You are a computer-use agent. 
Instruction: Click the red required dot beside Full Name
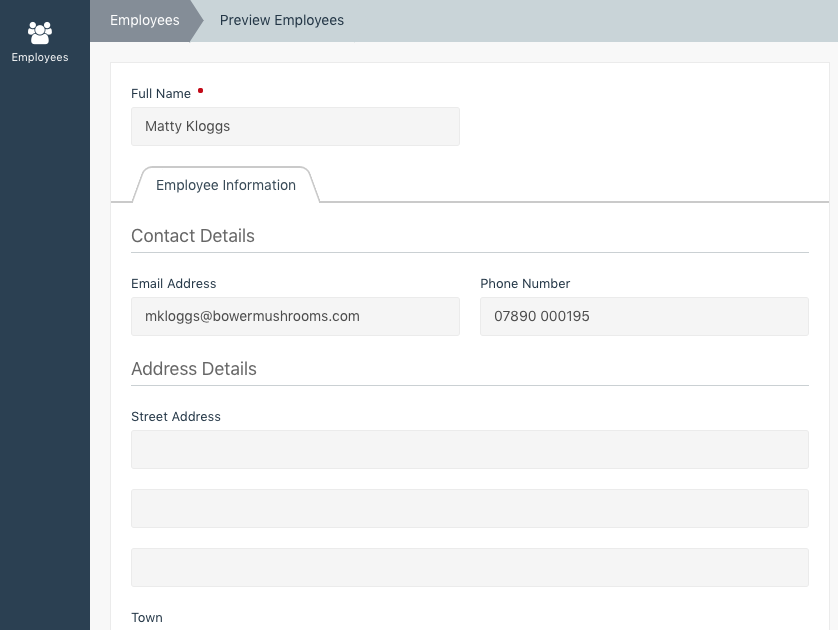click(x=200, y=91)
